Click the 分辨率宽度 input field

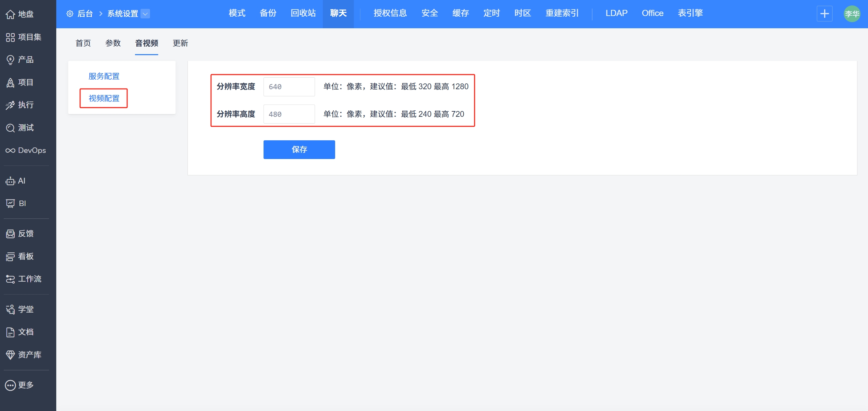tap(289, 87)
